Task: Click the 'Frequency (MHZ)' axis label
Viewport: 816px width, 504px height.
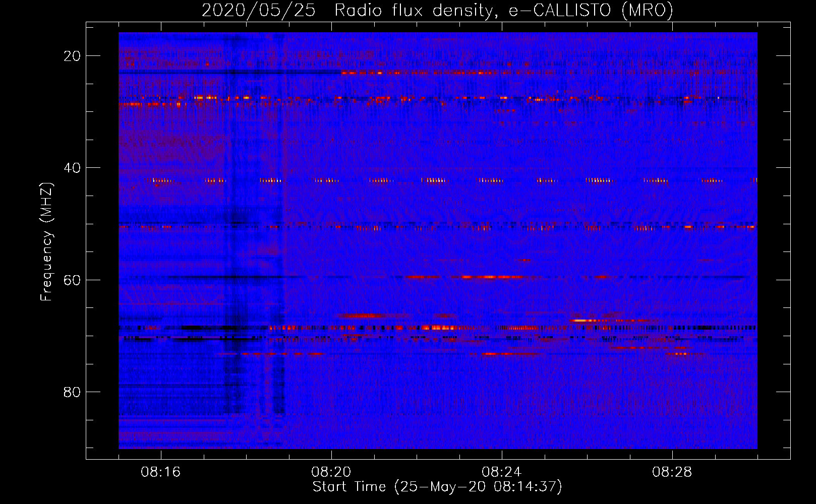Action: tap(46, 242)
